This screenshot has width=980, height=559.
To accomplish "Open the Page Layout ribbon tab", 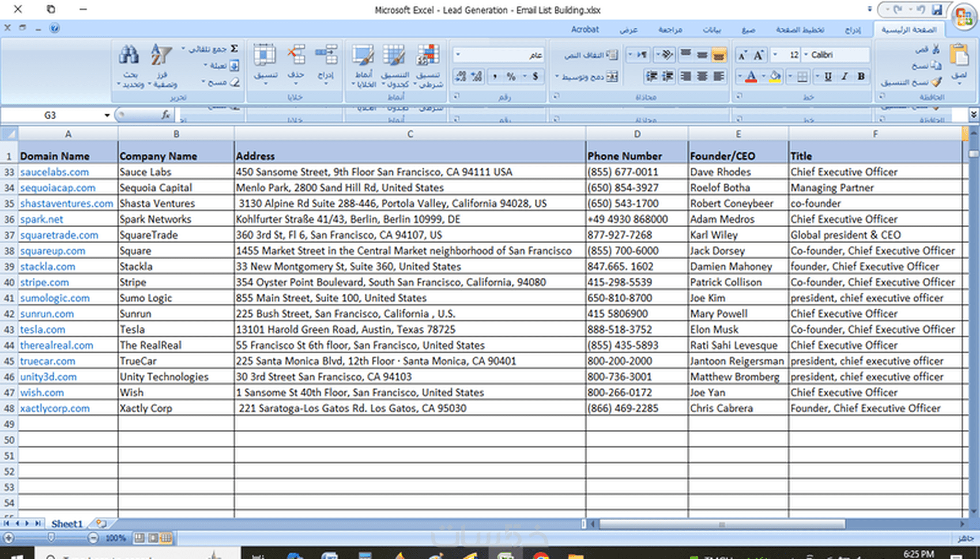I will (x=800, y=29).
